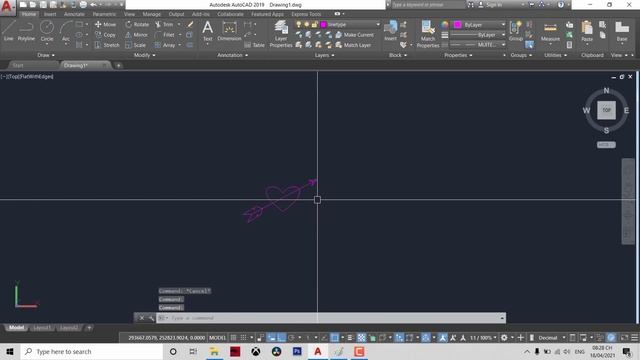Click the Rotate tool
This screenshot has width=640, height=360.
click(x=137, y=24)
